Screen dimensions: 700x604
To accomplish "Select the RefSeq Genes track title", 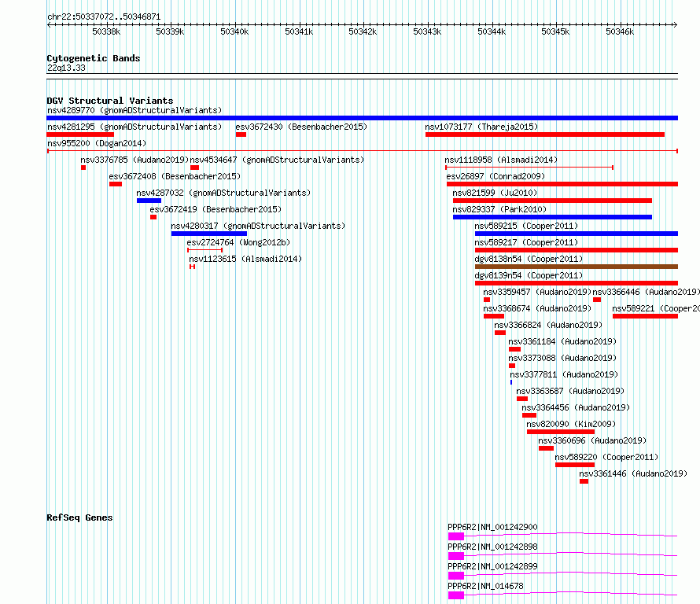I will tap(79, 517).
